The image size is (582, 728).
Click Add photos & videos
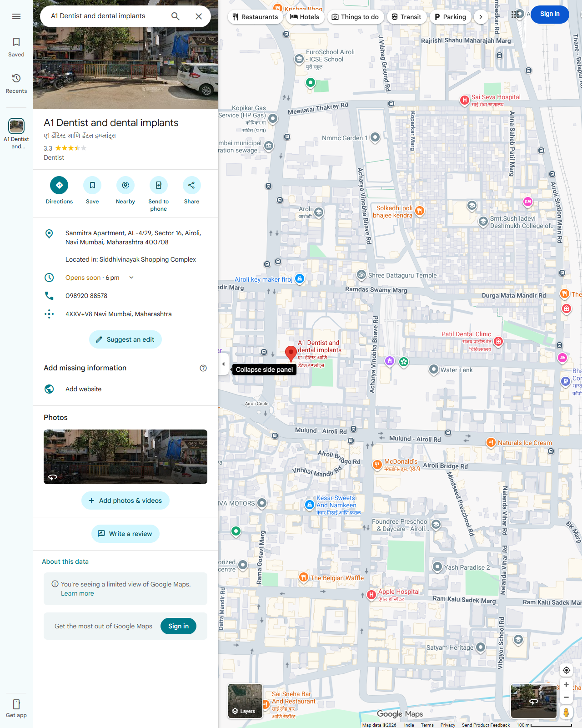pyautogui.click(x=125, y=500)
